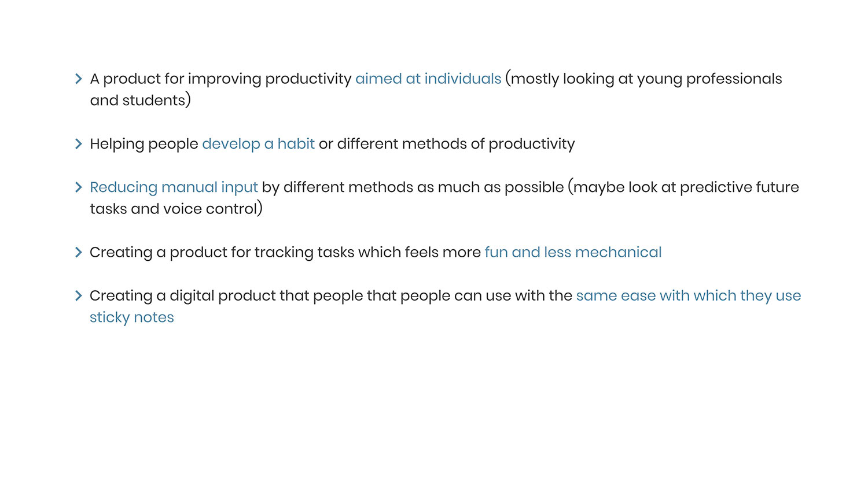
Task: Click 'or different methods of productivity' text
Action: coord(447,144)
